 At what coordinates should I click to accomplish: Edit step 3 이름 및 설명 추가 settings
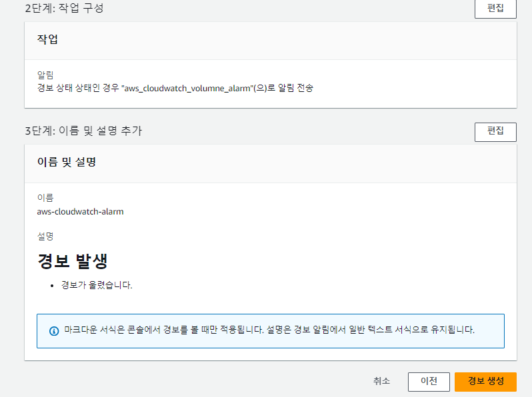[495, 131]
